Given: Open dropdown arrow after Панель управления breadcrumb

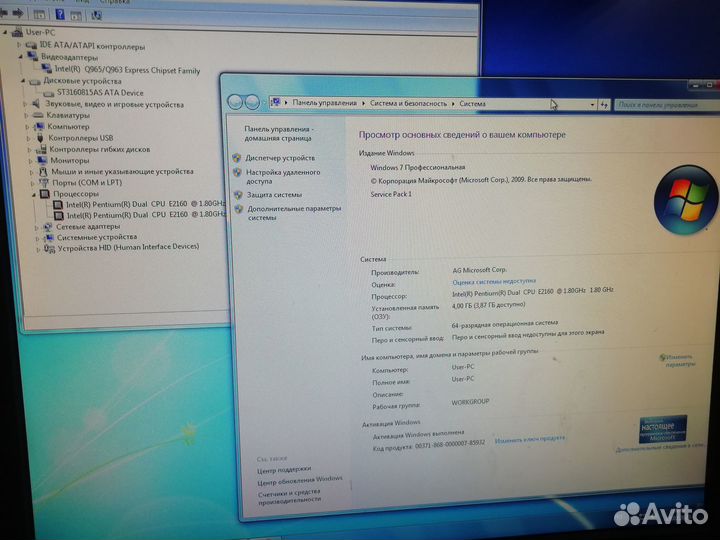Looking at the screenshot, I should 363,103.
